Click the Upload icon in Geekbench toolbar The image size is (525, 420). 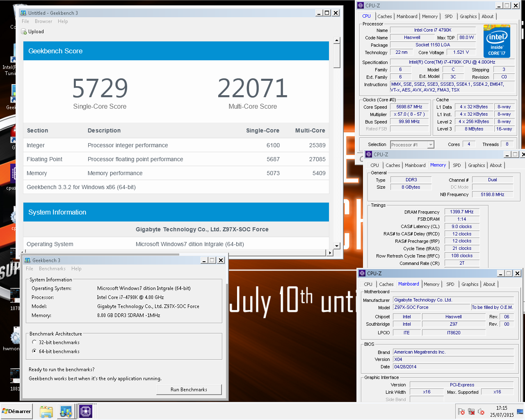pyautogui.click(x=24, y=32)
